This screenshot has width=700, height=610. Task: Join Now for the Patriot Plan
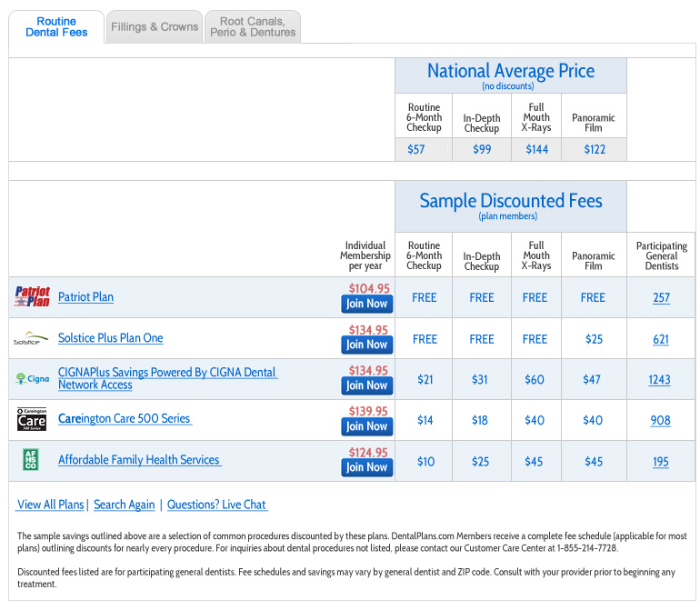(x=367, y=304)
